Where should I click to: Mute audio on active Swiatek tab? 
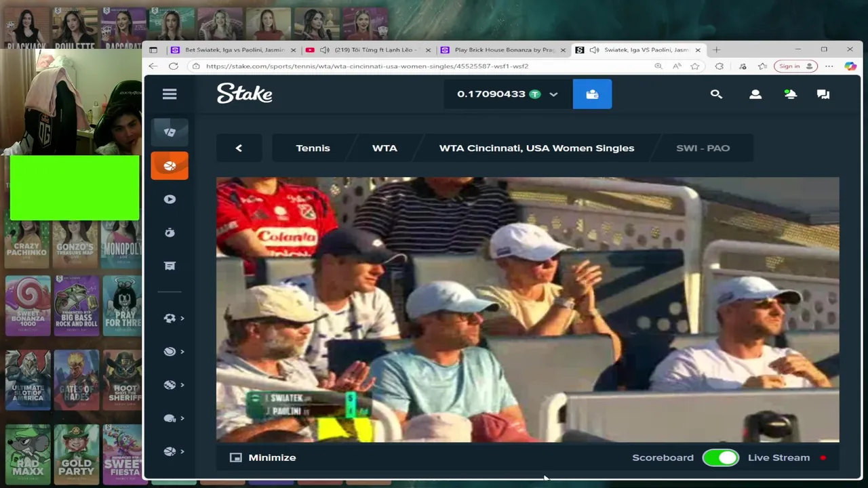(594, 49)
